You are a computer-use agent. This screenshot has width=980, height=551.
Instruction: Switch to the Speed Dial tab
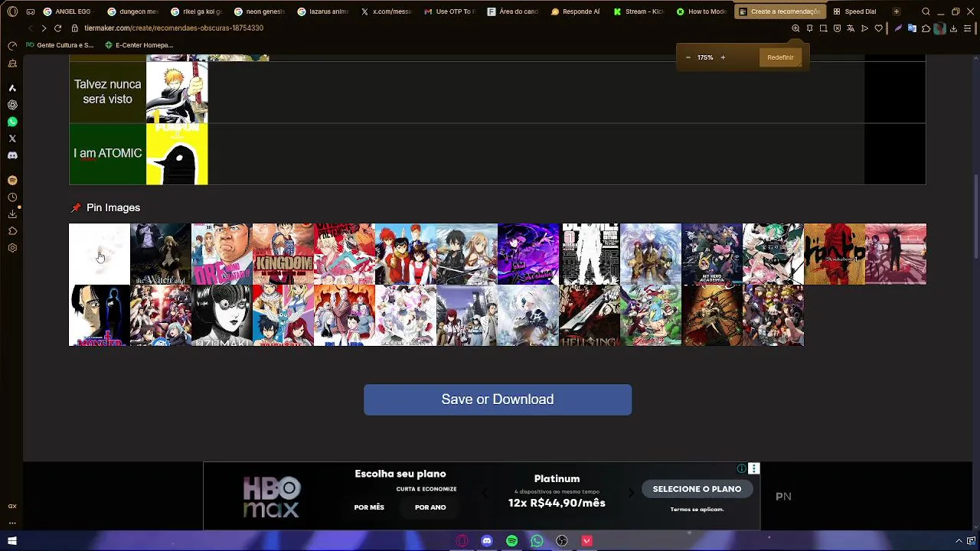coord(855,11)
